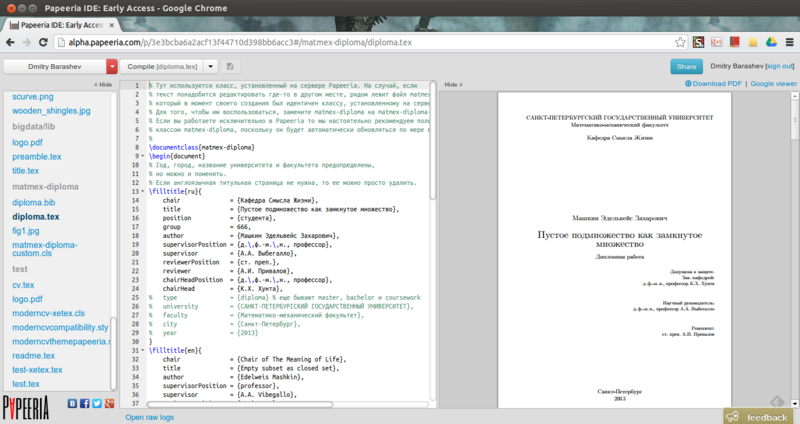Open the colorful S extension icon
800x424 pixels.
698,42
